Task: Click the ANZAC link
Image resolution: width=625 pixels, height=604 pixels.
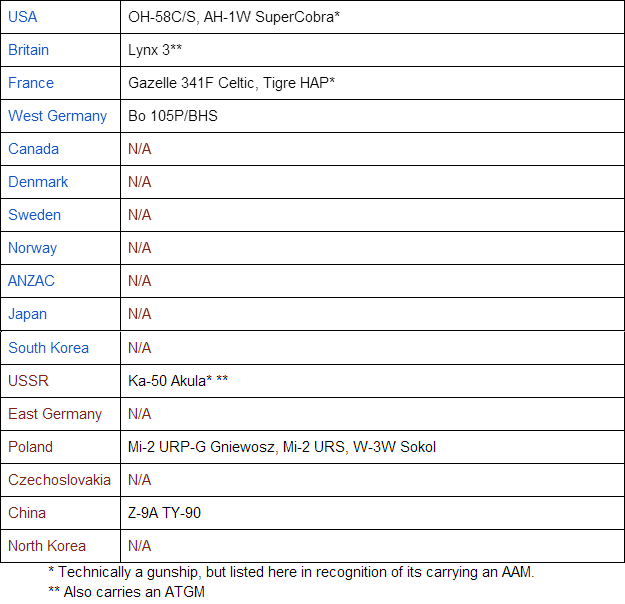Action: pyautogui.click(x=31, y=281)
